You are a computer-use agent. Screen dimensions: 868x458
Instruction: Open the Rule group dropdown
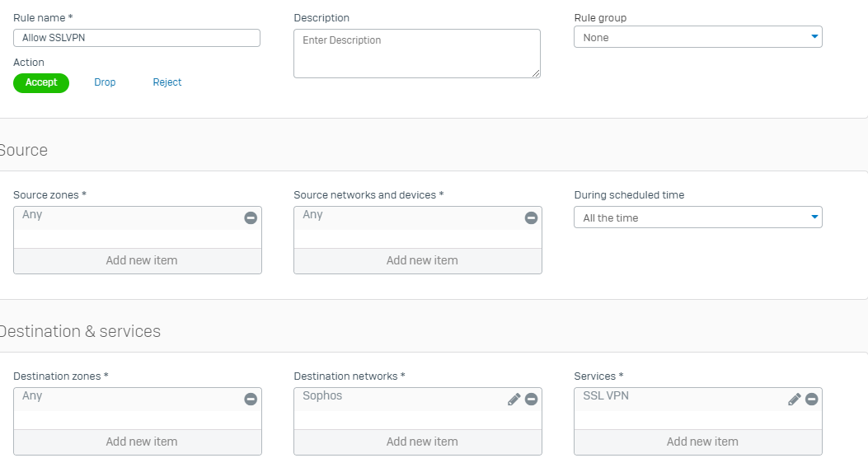coord(698,37)
